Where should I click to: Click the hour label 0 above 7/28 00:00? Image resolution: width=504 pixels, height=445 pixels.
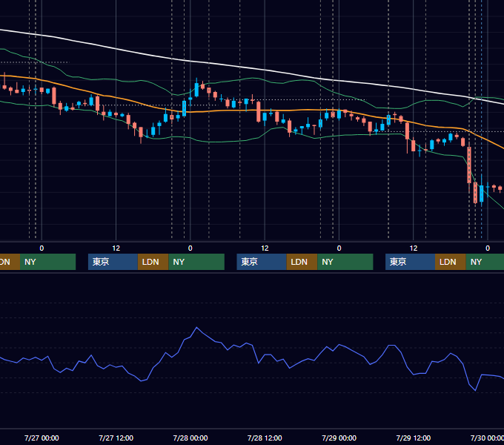(190, 248)
